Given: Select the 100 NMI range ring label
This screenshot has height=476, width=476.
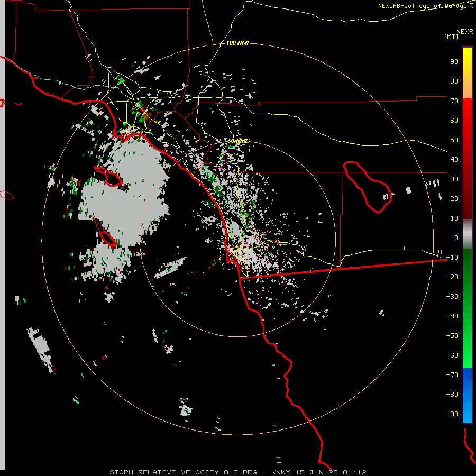Looking at the screenshot, I should [x=237, y=43].
